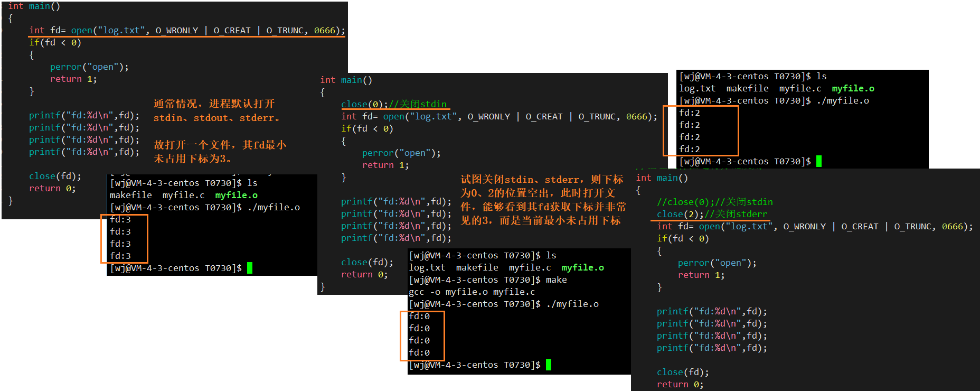
Task: Select the note "故打开一个文件，其fd最小"
Action: 220,145
